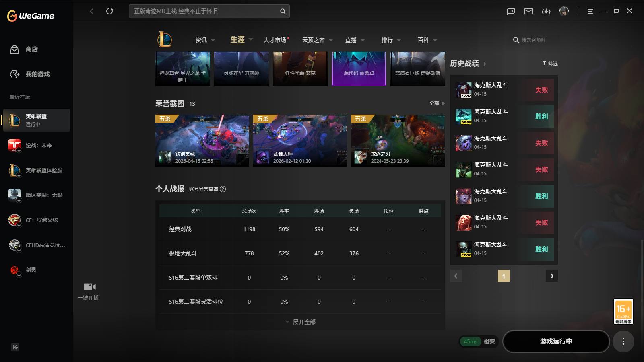View all honor screenshots via 全部

pyautogui.click(x=437, y=103)
